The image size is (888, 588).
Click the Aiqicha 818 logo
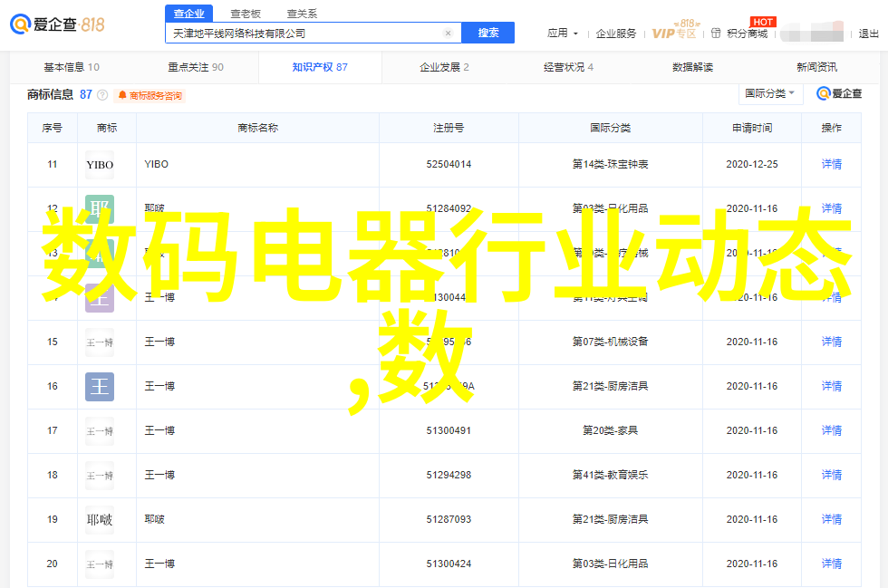(x=57, y=24)
